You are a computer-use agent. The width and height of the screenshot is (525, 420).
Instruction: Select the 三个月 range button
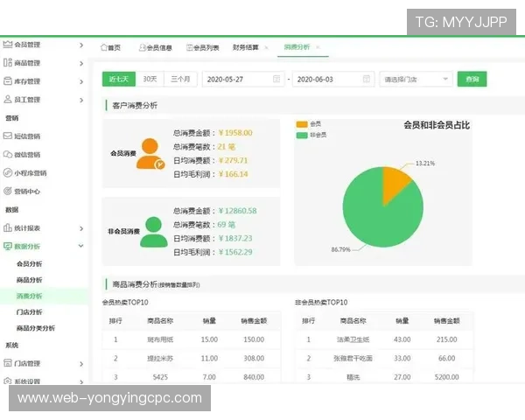tap(180, 79)
